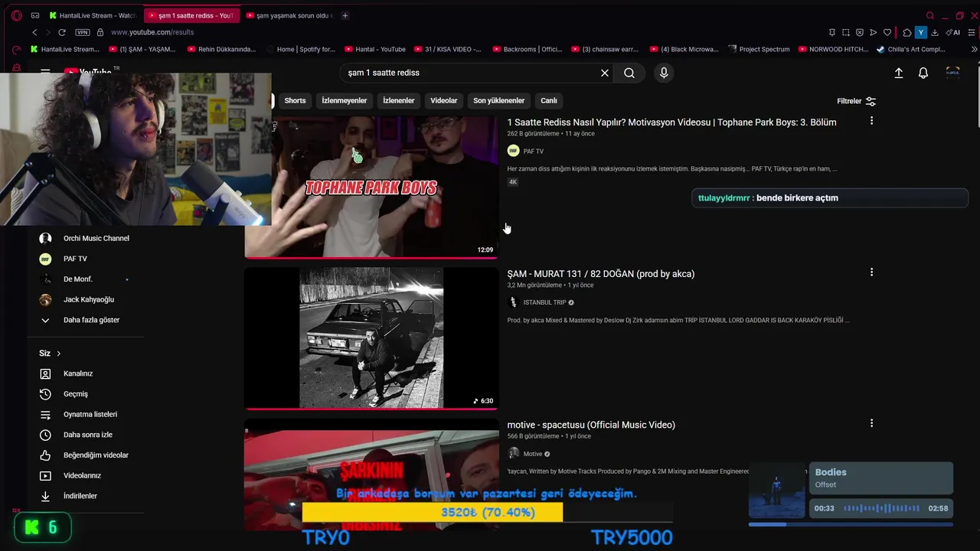This screenshot has width=980, height=551.
Task: Go back with the browser back arrow
Action: click(x=34, y=32)
